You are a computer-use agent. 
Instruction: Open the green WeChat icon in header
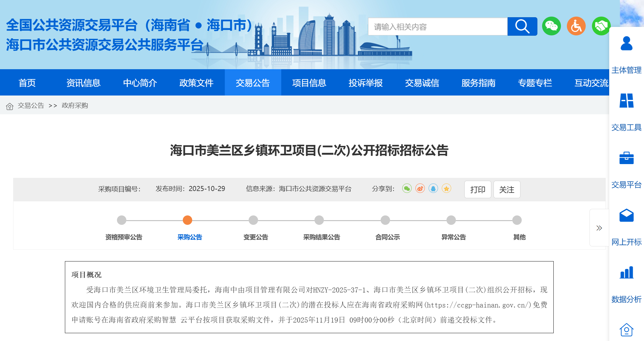tap(551, 26)
